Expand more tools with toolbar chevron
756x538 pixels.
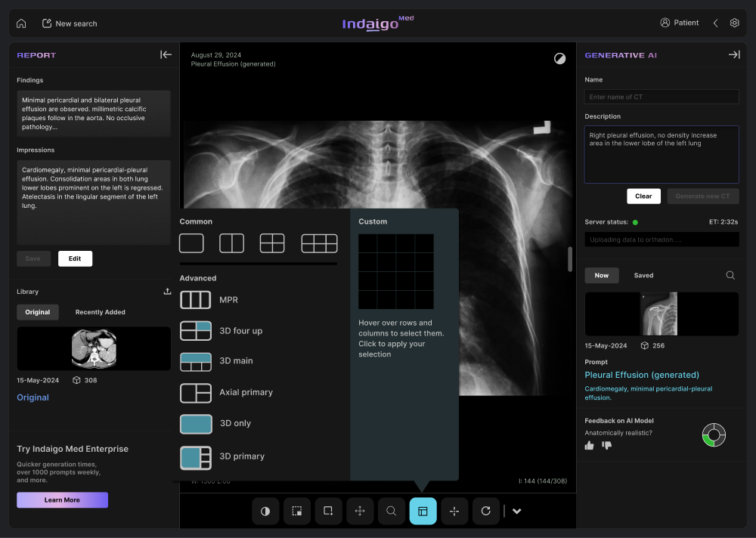(517, 511)
